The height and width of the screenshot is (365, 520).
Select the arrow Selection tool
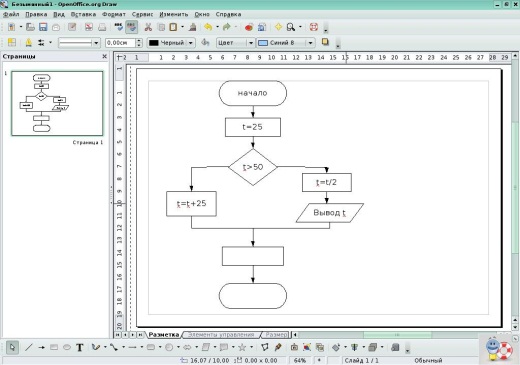(x=12, y=347)
